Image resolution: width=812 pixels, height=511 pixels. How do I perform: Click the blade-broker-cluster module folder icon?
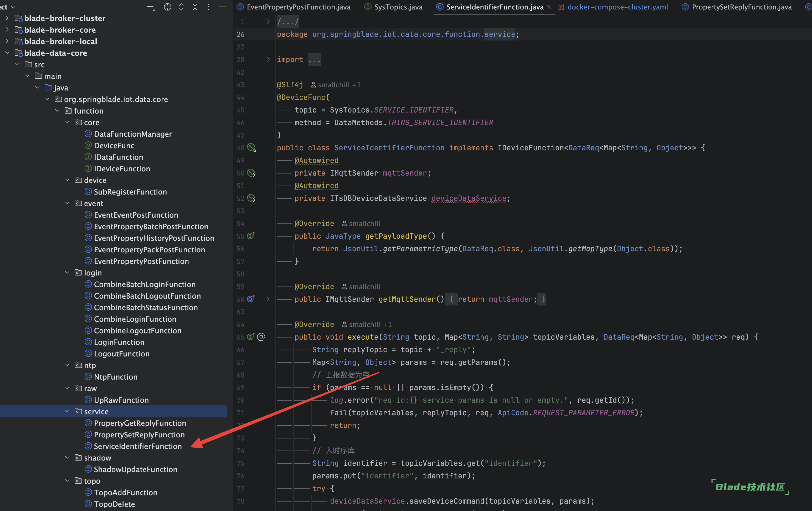pyautogui.click(x=19, y=18)
